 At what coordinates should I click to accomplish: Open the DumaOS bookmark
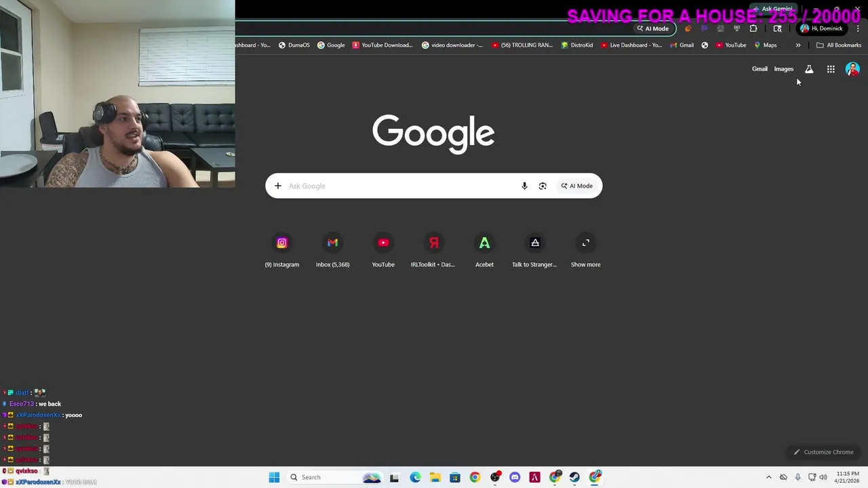click(x=294, y=45)
